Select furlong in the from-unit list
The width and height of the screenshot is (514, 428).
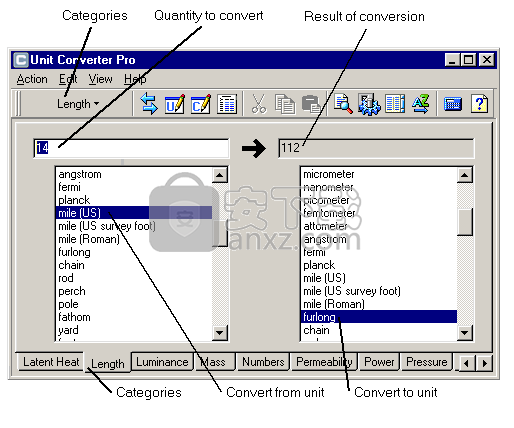(134, 252)
